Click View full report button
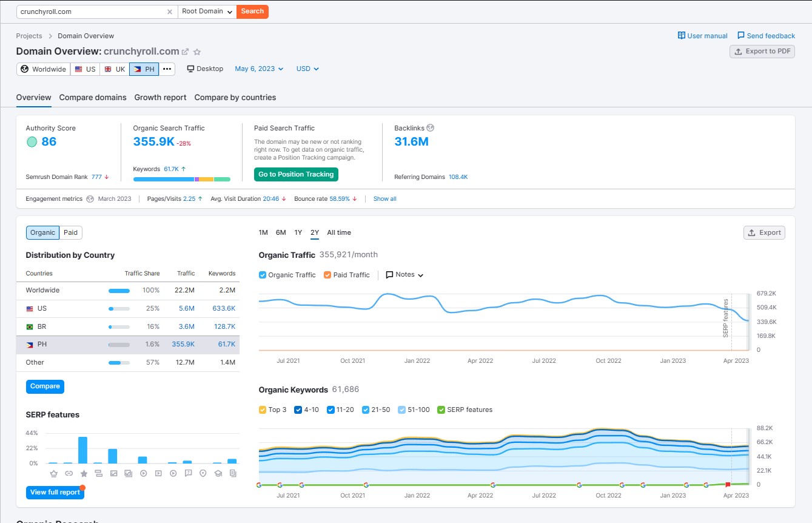This screenshot has height=523, width=812. pos(55,493)
